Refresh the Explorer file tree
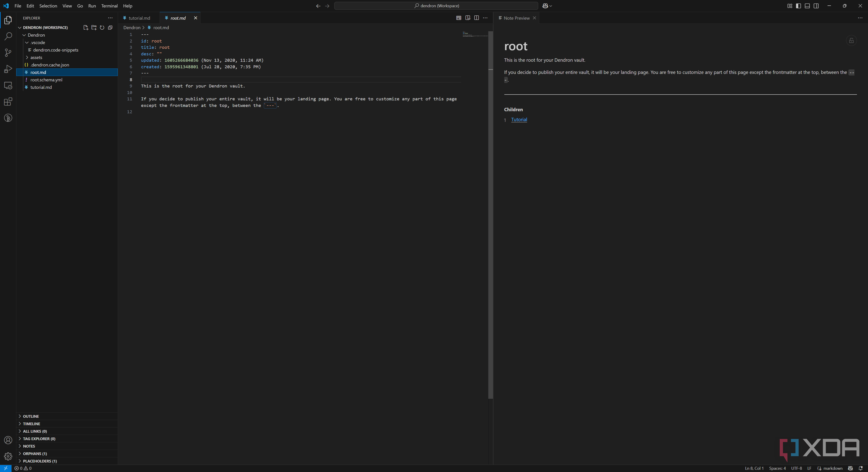The image size is (868, 472). (102, 28)
